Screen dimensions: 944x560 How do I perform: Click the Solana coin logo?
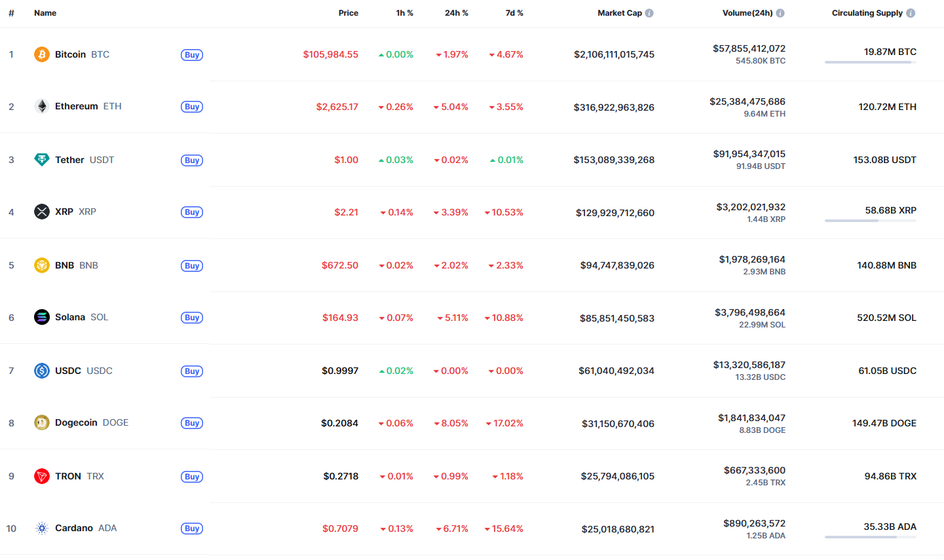tap(42, 317)
